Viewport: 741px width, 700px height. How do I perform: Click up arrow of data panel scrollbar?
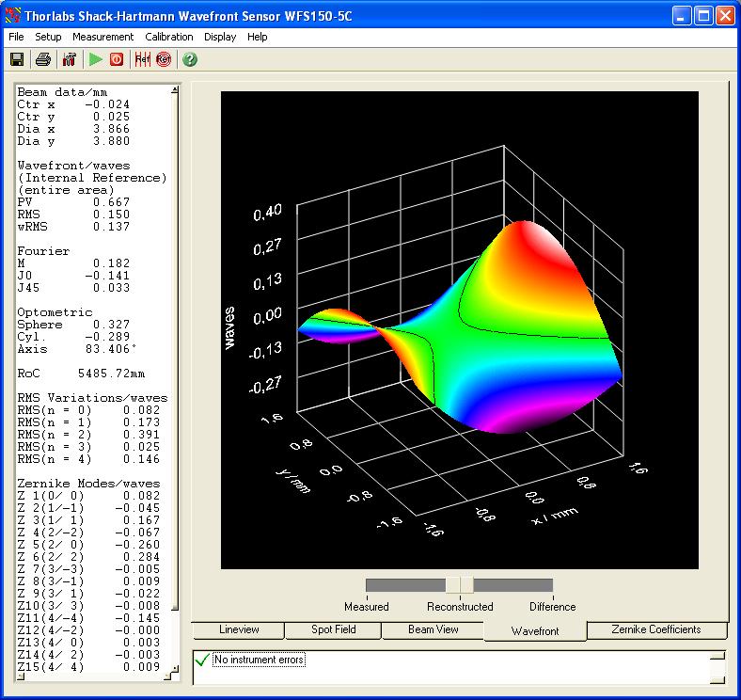pyautogui.click(x=175, y=89)
